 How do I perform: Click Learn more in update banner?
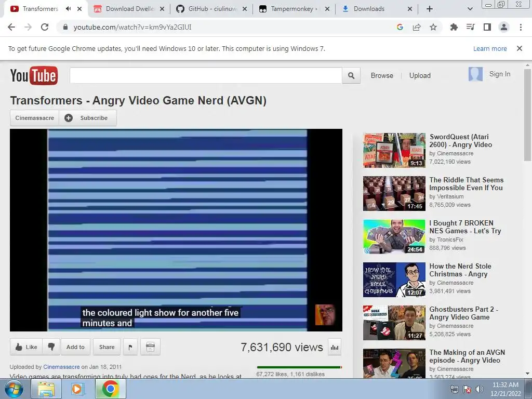[490, 48]
